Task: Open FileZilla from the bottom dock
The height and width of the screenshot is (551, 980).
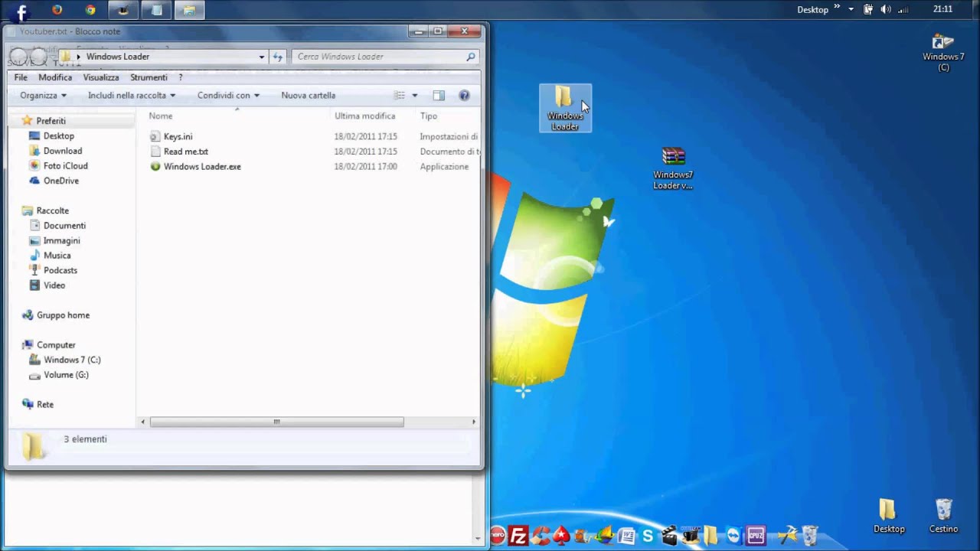Action: 518,535
